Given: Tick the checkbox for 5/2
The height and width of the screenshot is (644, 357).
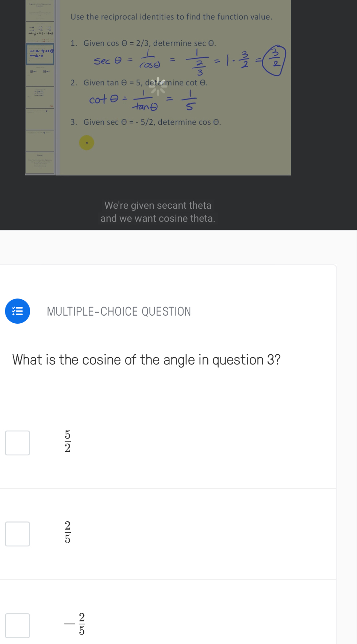Looking at the screenshot, I should [x=18, y=443].
